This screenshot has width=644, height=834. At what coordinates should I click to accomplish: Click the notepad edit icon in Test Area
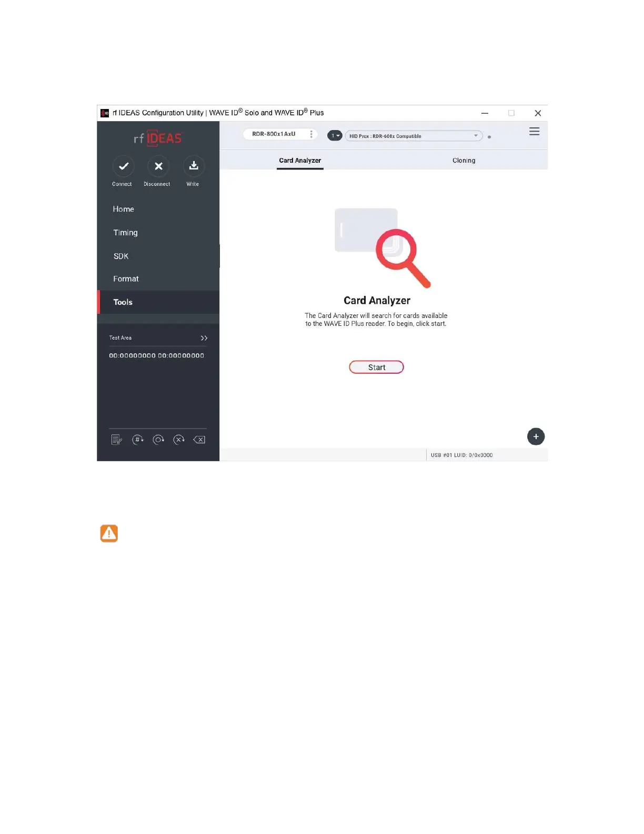(117, 440)
